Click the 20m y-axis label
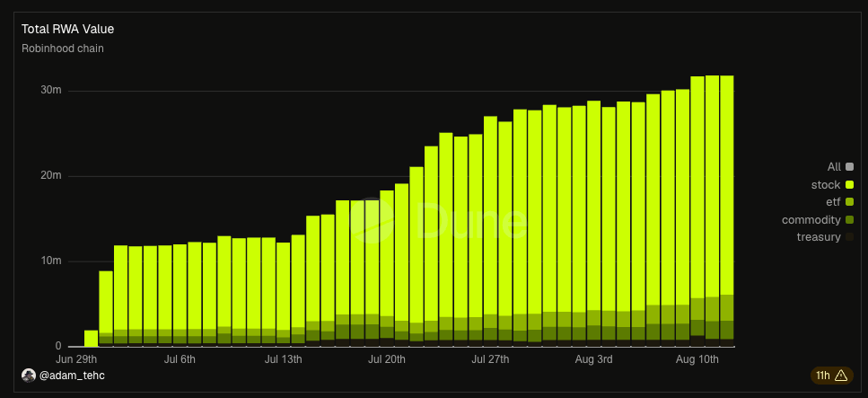Image resolution: width=868 pixels, height=398 pixels. [51, 175]
